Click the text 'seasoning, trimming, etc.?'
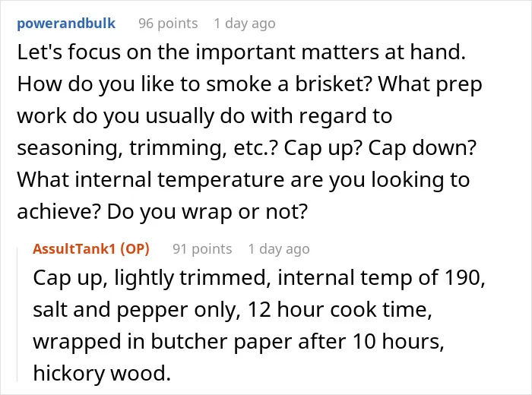This screenshot has width=532, height=395. click(x=147, y=148)
